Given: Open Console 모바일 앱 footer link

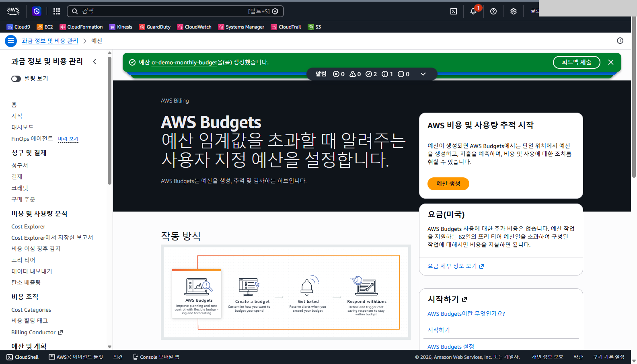Looking at the screenshot, I should [156, 357].
